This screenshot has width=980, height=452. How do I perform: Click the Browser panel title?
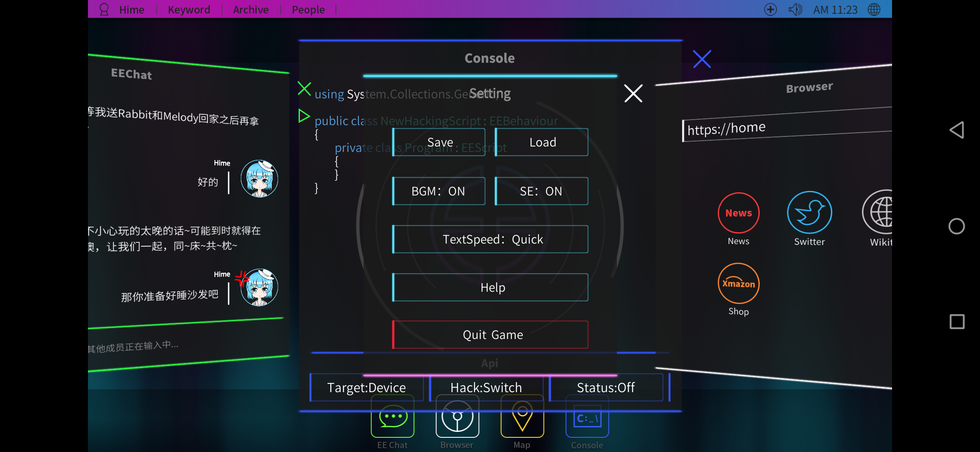click(810, 87)
